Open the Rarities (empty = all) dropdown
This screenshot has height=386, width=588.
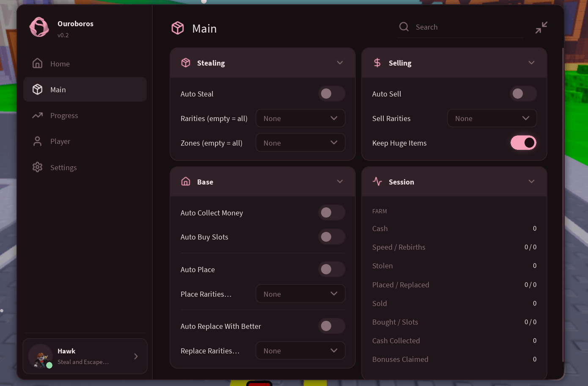pyautogui.click(x=300, y=118)
